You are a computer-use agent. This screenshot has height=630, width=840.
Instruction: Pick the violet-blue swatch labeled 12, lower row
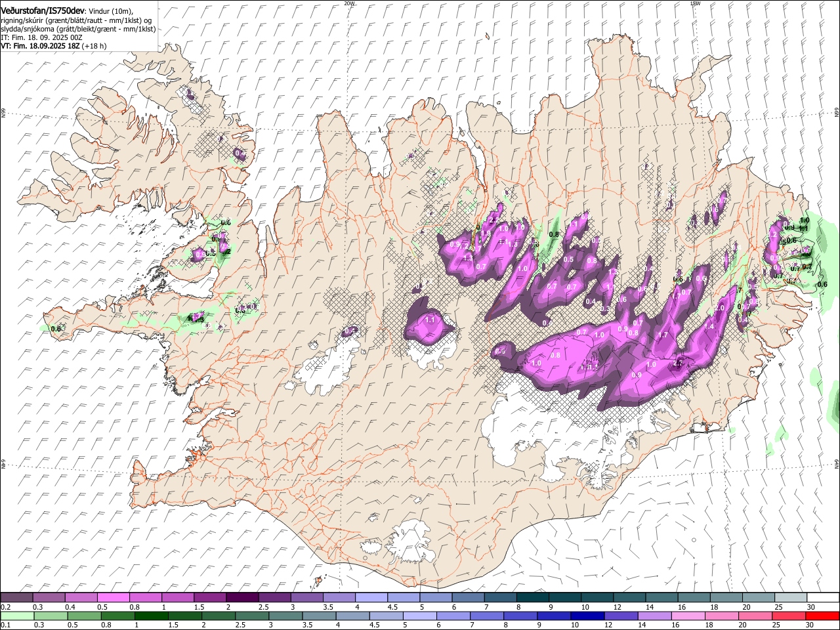click(621, 616)
